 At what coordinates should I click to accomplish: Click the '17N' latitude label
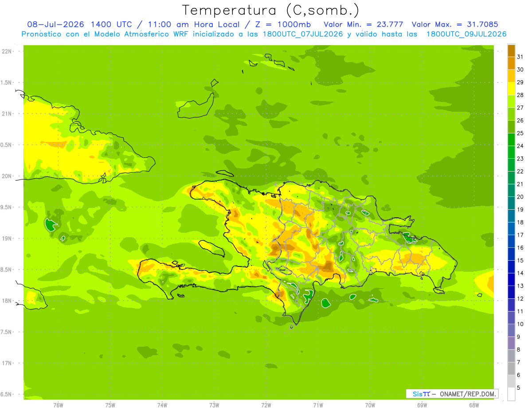click(x=7, y=363)
